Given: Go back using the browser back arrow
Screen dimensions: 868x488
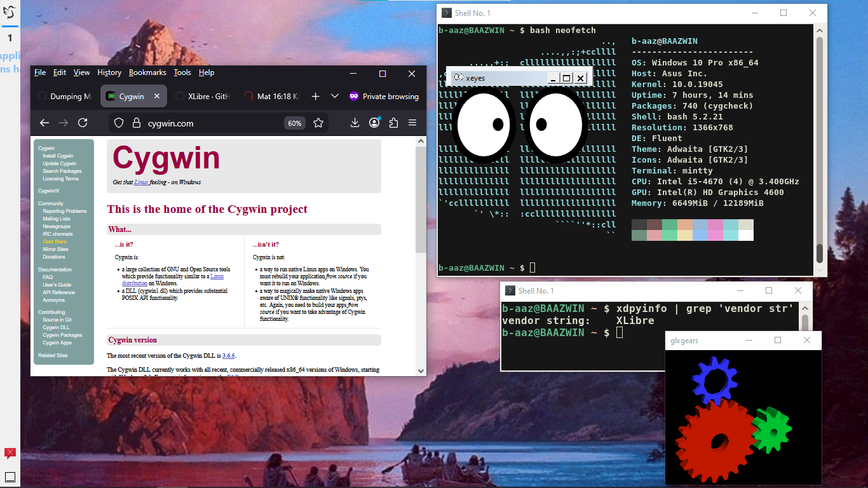Looking at the screenshot, I should pos(44,123).
